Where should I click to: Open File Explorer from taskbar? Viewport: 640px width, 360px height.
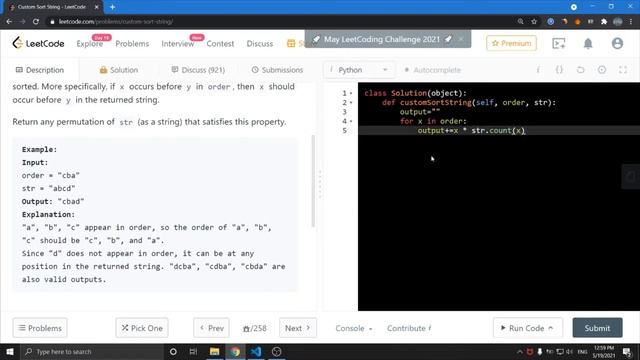tap(214, 351)
